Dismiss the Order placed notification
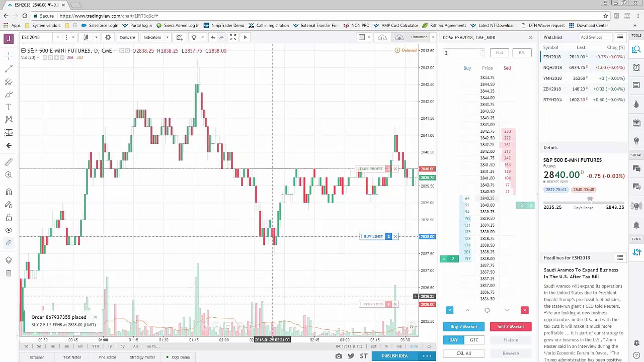644x362 pixels. click(x=95, y=317)
